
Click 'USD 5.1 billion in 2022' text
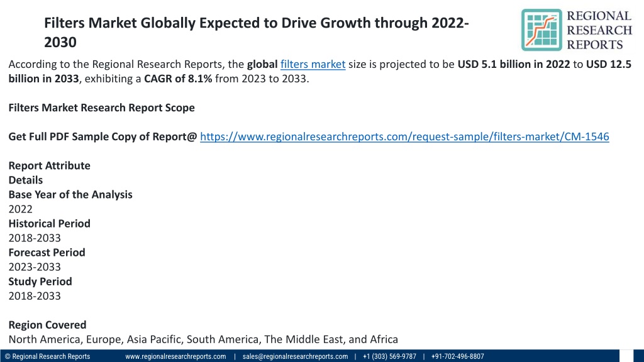click(514, 65)
